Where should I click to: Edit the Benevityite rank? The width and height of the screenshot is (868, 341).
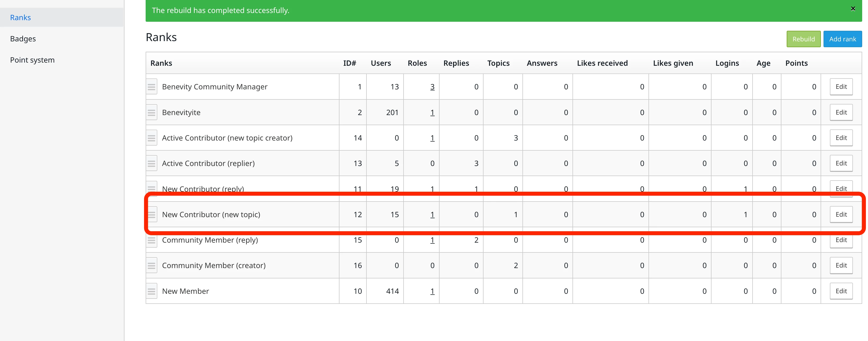(841, 112)
